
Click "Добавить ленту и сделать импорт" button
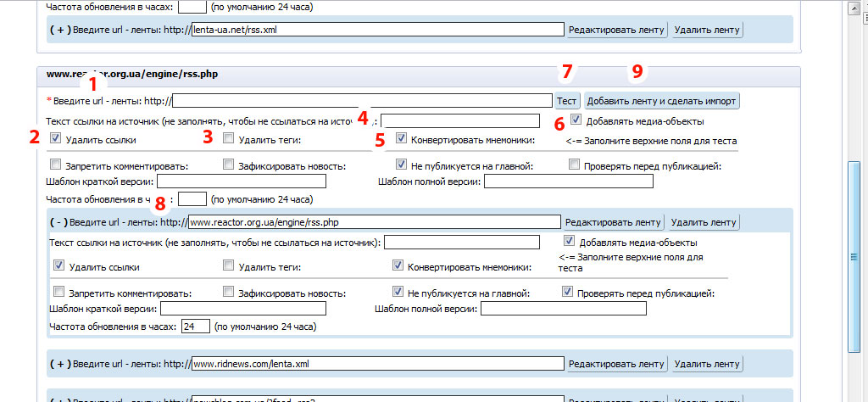pyautogui.click(x=661, y=100)
